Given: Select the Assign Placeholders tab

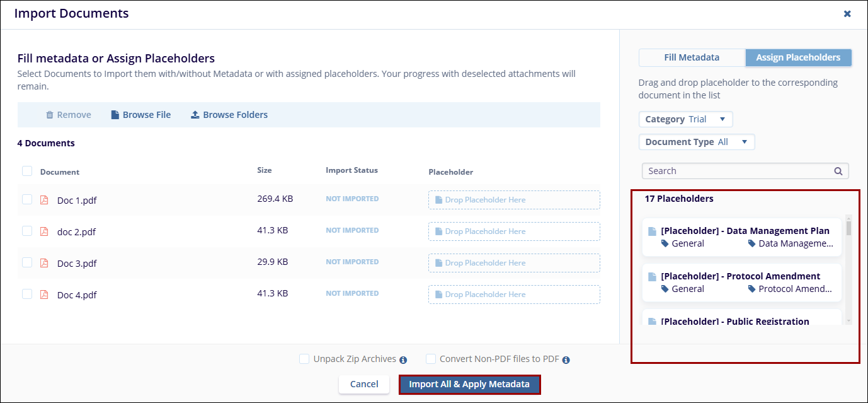Looking at the screenshot, I should pyautogui.click(x=798, y=57).
